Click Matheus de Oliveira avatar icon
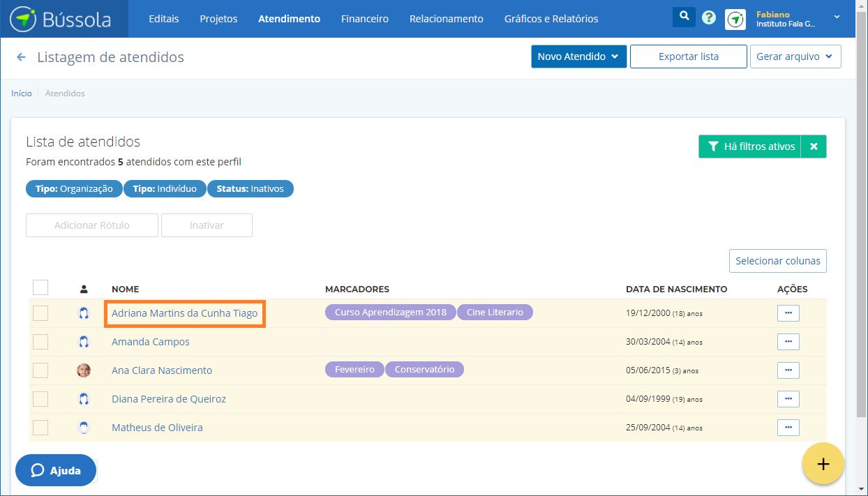Screen dimensions: 868x496 coord(84,428)
